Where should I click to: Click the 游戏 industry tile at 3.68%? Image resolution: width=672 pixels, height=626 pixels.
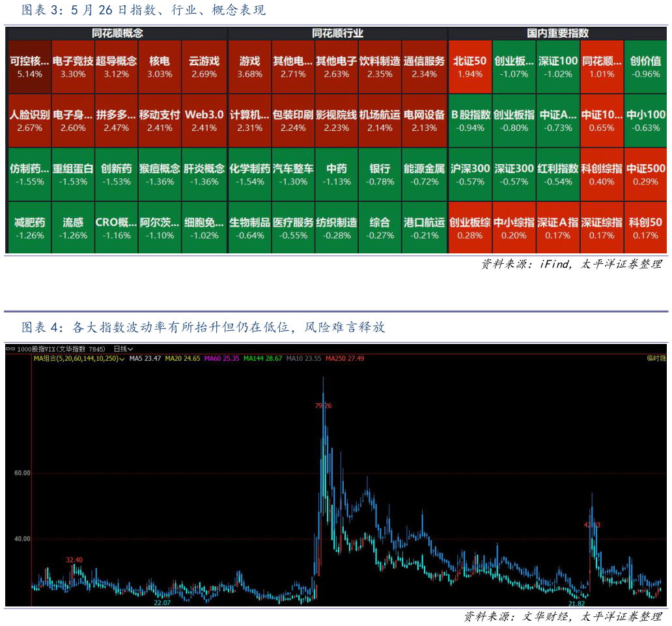(x=249, y=66)
